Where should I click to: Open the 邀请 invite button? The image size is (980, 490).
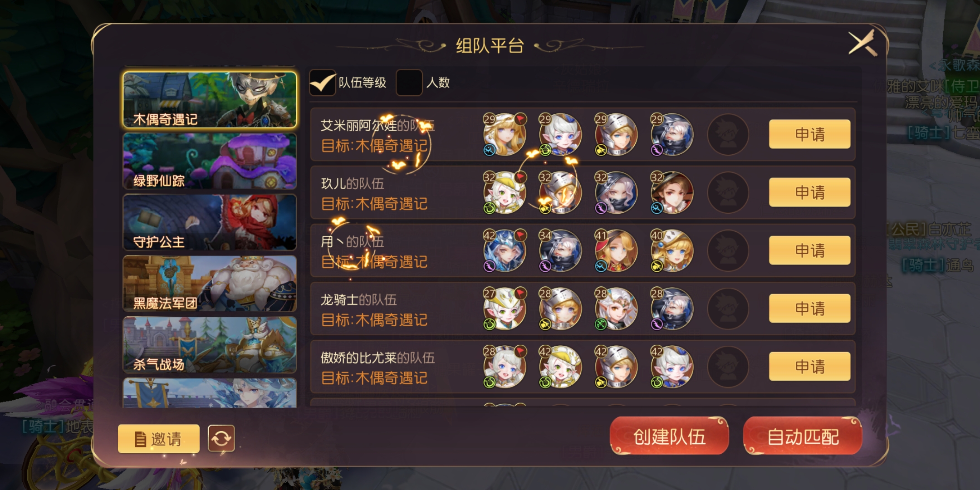159,439
